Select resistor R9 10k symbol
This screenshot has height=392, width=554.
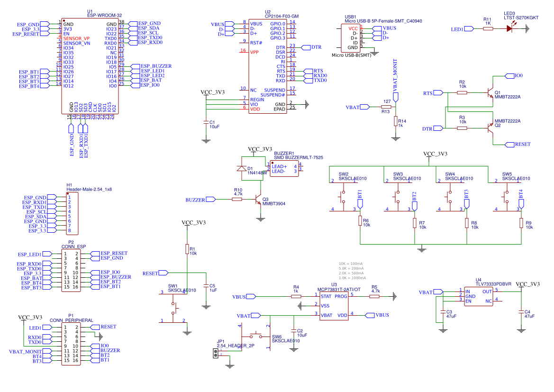(x=521, y=223)
